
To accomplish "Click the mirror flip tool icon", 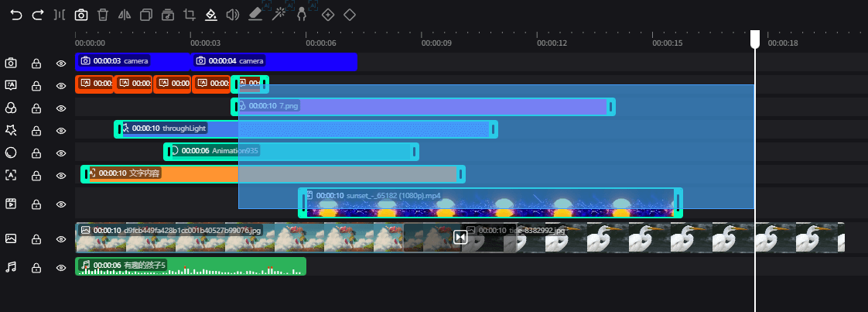I will pos(125,15).
